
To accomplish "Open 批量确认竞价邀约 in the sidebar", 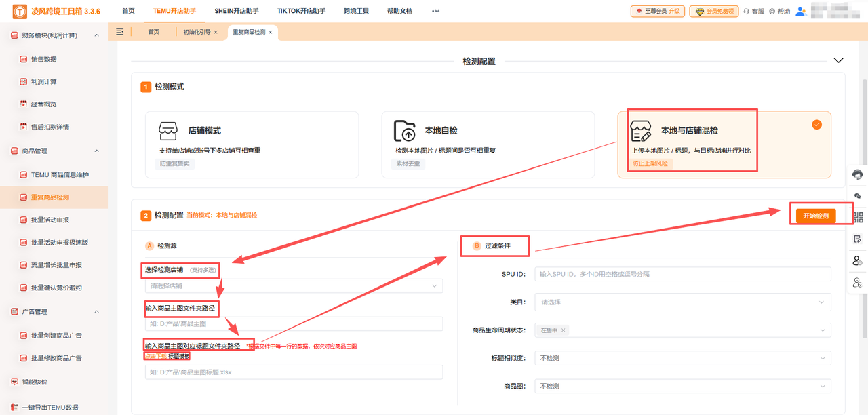I will 56,288.
